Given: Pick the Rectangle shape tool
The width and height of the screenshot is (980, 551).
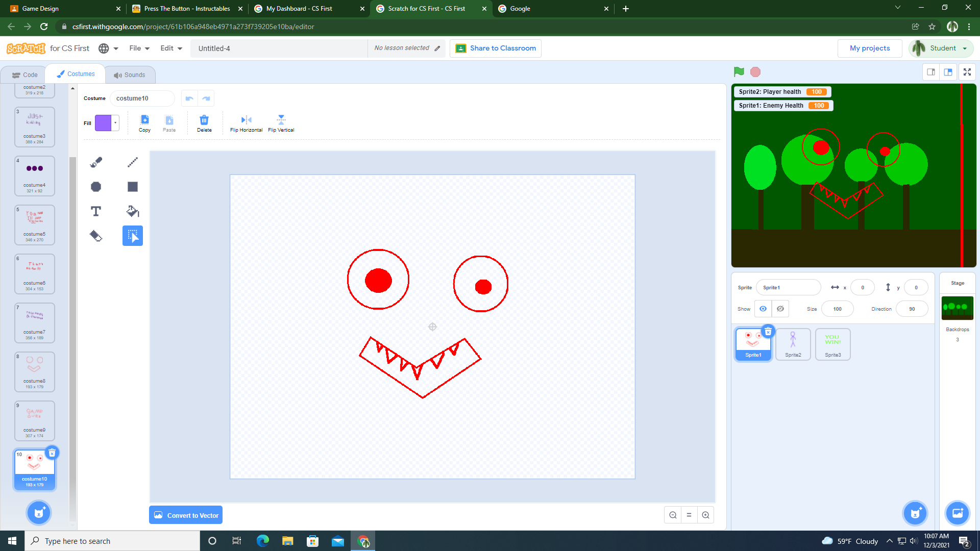Looking at the screenshot, I should (132, 186).
